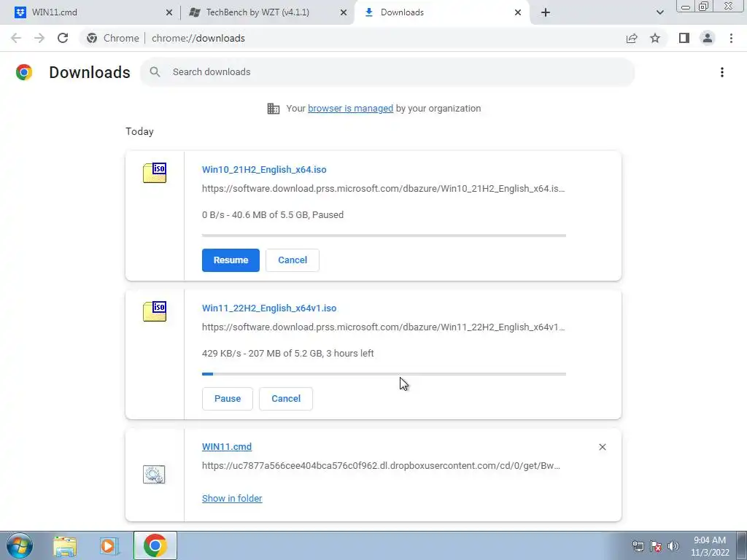Remove WIN11.cmd from the downloads list
Viewport: 747px width, 560px height.
(x=602, y=447)
